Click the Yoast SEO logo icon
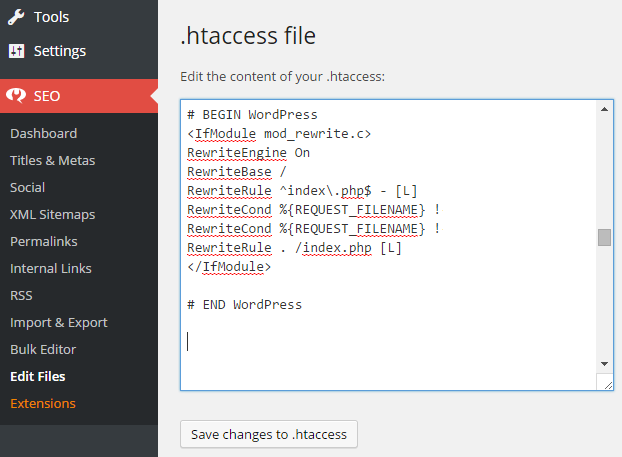The image size is (622, 457). (x=16, y=96)
